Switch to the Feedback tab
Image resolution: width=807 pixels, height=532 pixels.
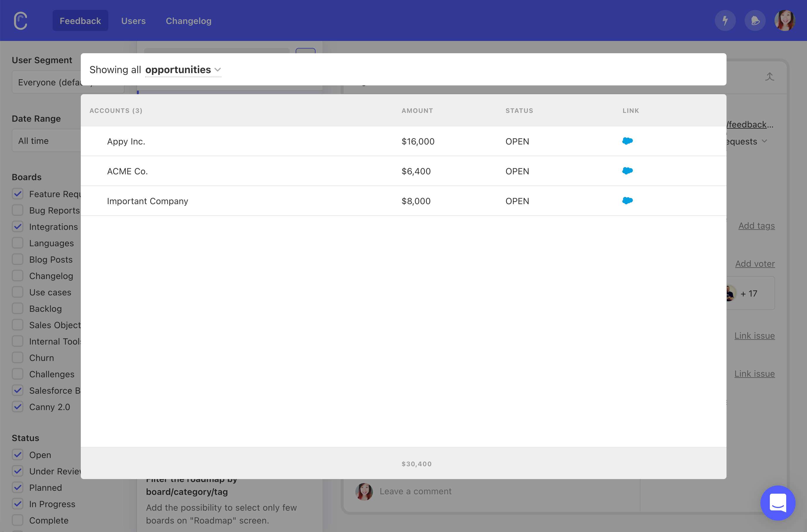(x=80, y=21)
